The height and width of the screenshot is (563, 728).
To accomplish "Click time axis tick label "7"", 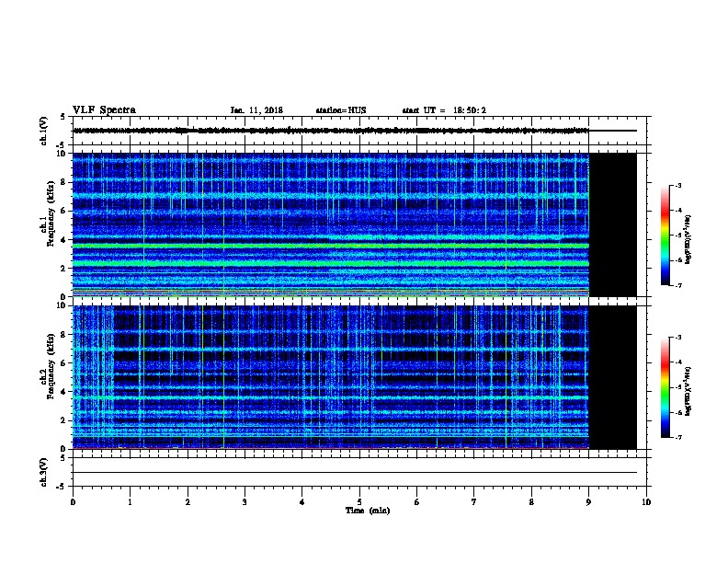I will (474, 502).
